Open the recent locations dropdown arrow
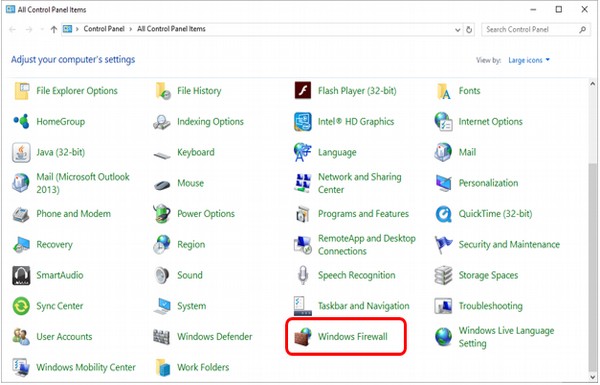Screen dimensions: 600x385 [x=42, y=29]
